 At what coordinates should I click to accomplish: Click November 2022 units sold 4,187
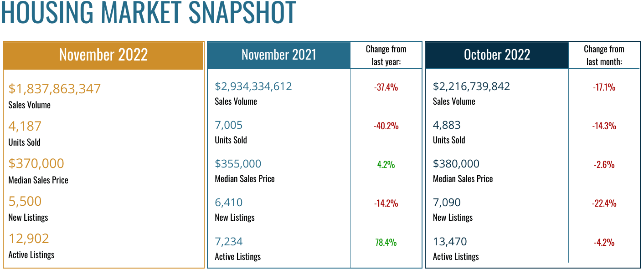click(25, 126)
